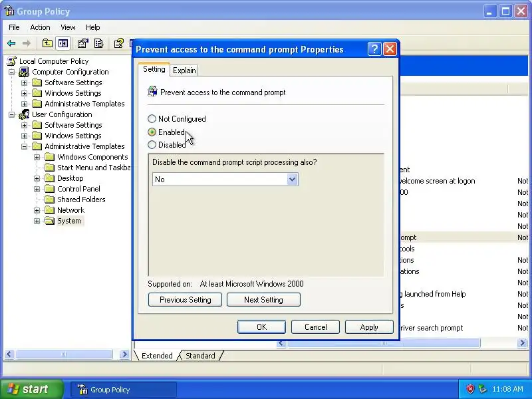The width and height of the screenshot is (532, 399).
Task: Select the Disabled radio button
Action: 152,145
